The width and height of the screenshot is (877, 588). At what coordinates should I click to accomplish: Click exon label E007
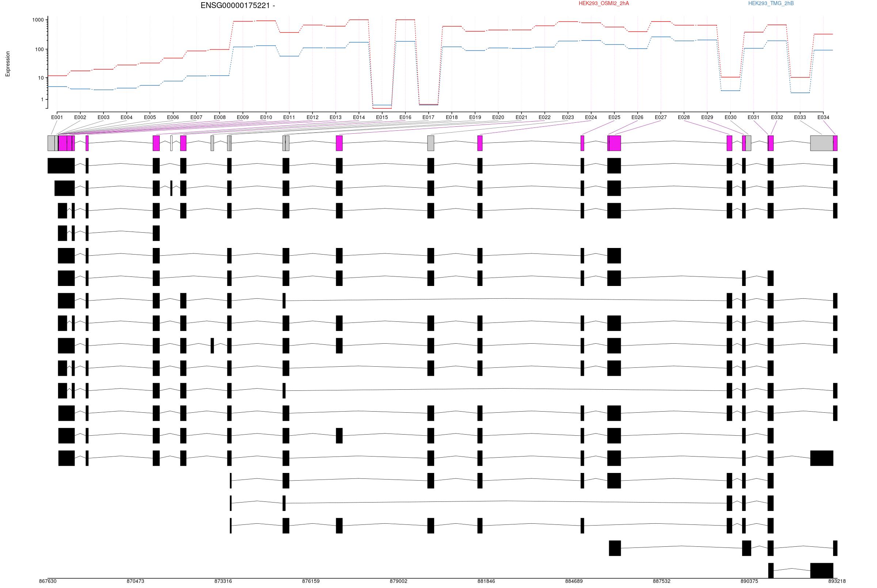pos(196,117)
